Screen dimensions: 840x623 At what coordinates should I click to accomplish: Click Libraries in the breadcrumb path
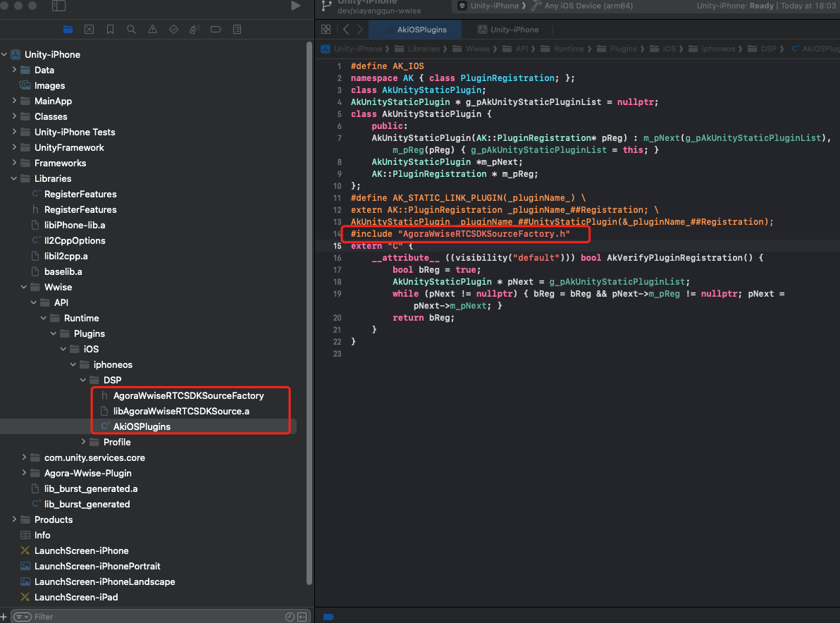pos(417,49)
